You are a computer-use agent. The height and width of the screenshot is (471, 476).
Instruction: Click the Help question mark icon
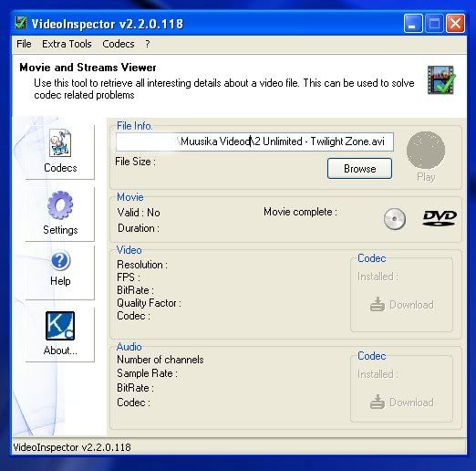coord(60,260)
